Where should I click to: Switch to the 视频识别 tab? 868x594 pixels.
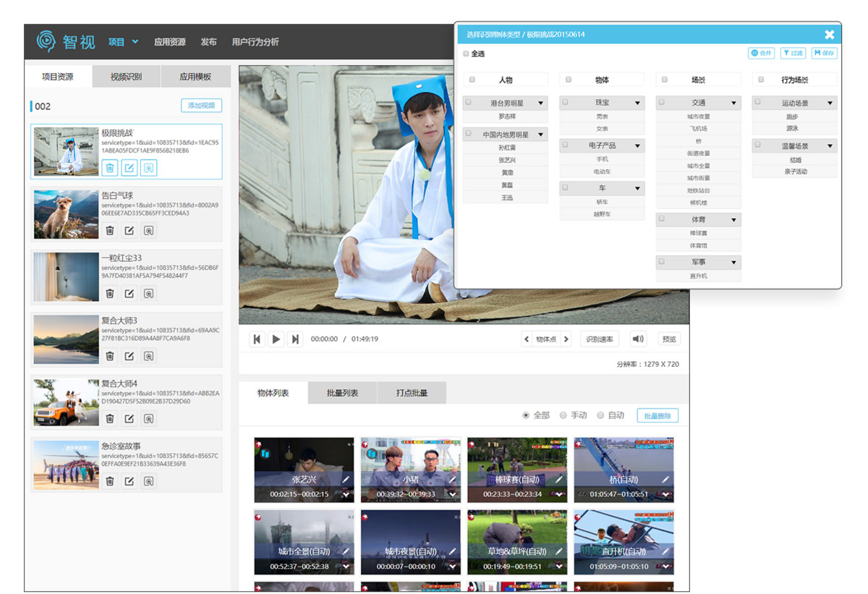[x=126, y=77]
